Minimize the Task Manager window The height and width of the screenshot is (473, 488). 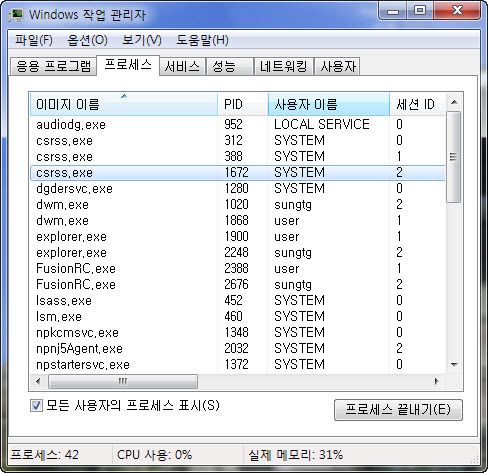coord(393,11)
